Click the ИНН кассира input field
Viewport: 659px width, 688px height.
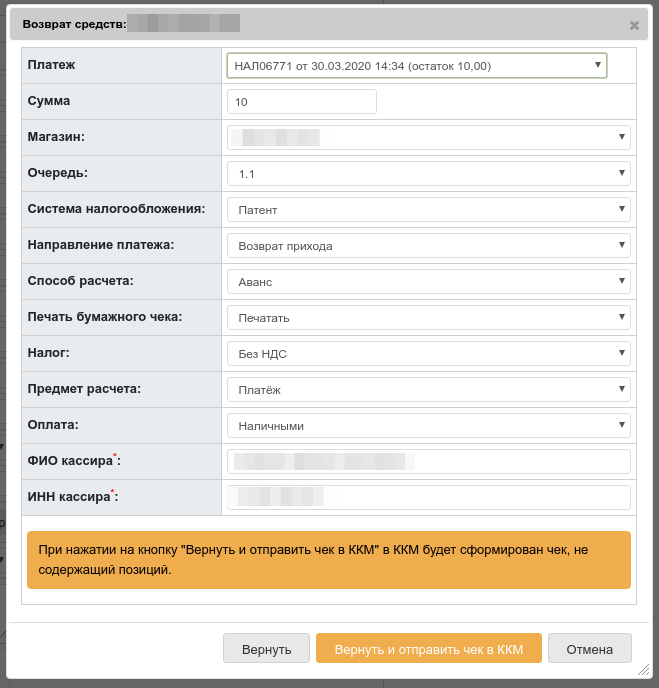[429, 497]
